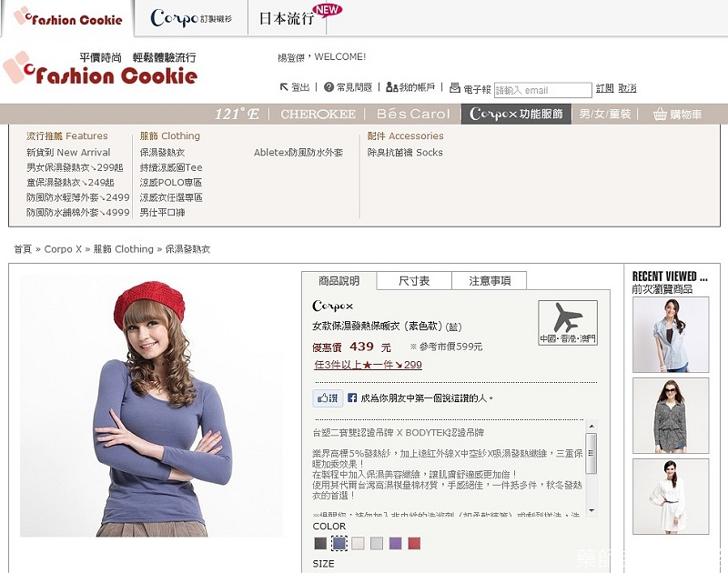This screenshot has width=728, height=573.
Task: Click the 任3件以上一件299 promotion link
Action: 368,365
